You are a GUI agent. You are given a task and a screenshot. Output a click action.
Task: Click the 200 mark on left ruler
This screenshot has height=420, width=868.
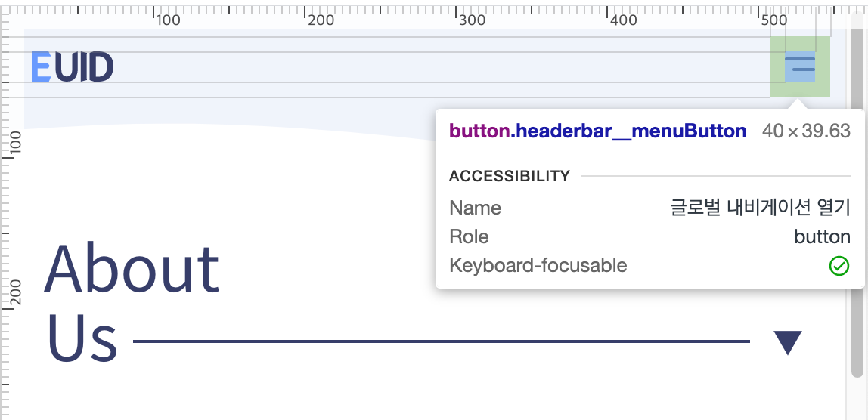(x=16, y=292)
